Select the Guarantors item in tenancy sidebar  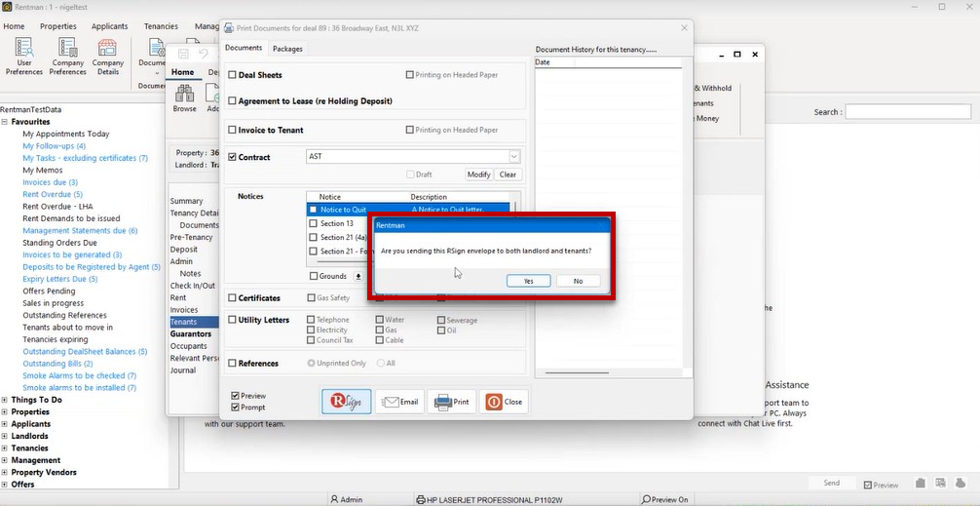(x=191, y=334)
